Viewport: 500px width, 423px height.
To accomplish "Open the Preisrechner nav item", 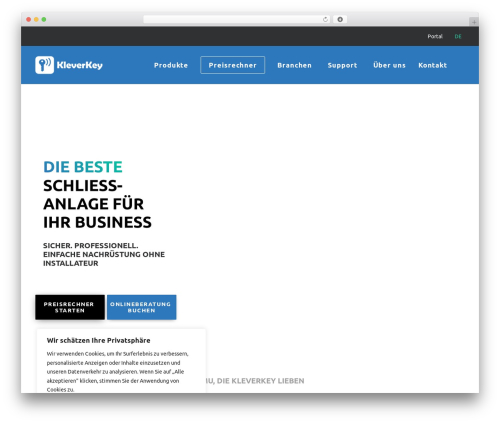I will pos(233,65).
